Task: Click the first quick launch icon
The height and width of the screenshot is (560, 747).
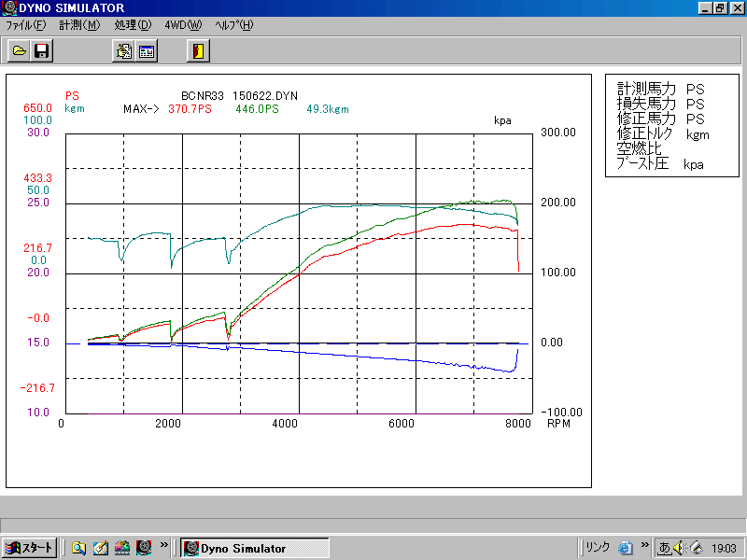Action: tap(79, 548)
